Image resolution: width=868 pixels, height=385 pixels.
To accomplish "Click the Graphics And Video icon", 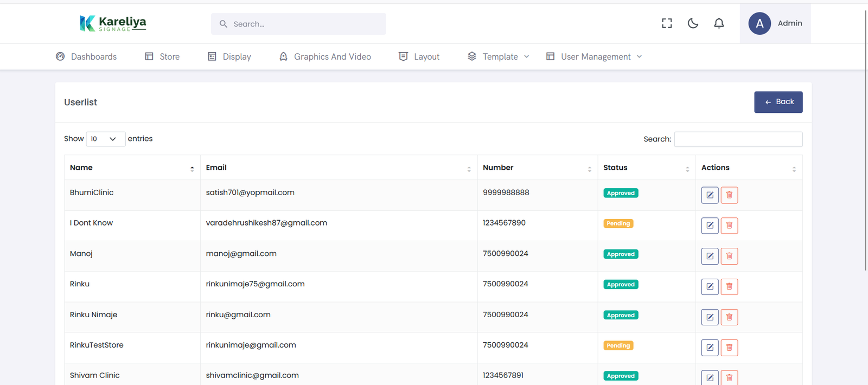I will pos(283,56).
